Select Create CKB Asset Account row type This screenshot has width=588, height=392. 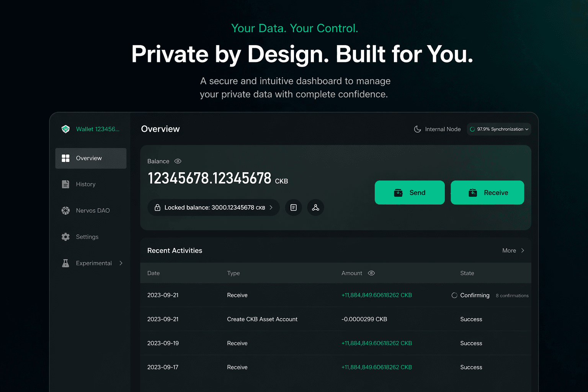click(262, 319)
